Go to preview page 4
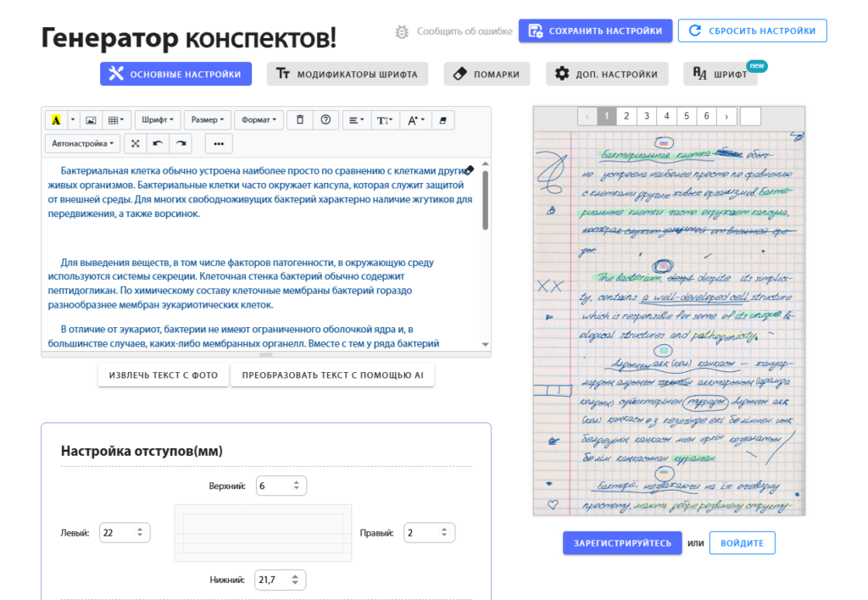Screen dimensions: 868x600 point(666,116)
